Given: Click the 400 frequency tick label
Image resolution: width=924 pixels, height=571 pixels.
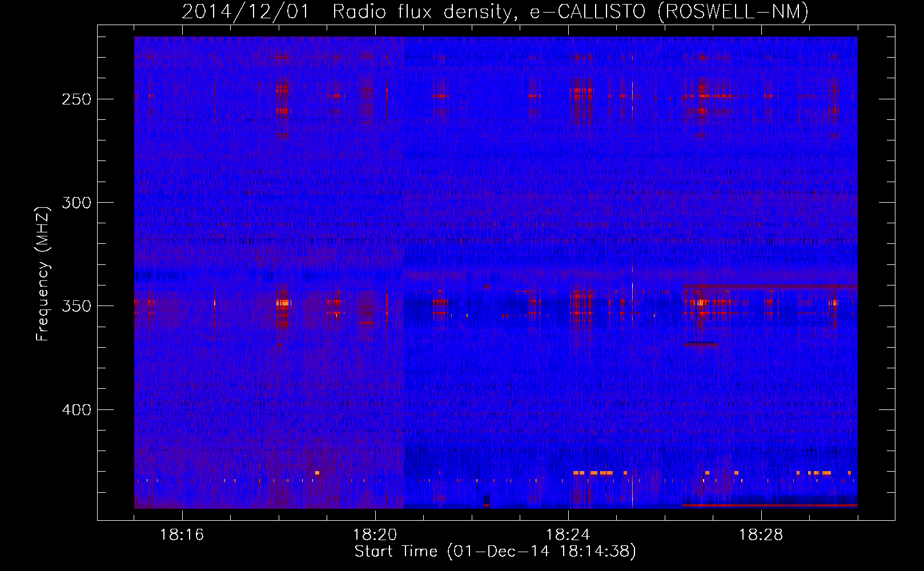Looking at the screenshot, I should click(77, 410).
